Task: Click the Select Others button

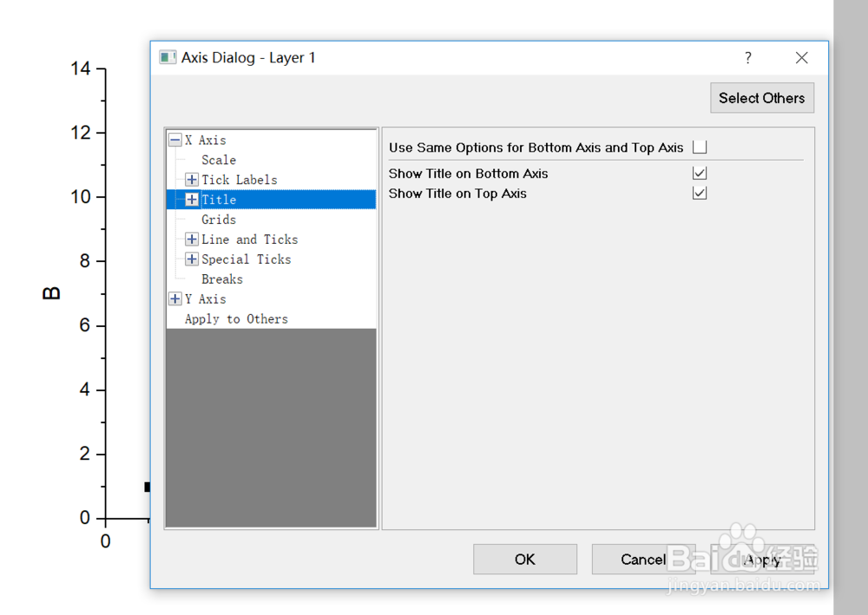Action: tap(761, 98)
